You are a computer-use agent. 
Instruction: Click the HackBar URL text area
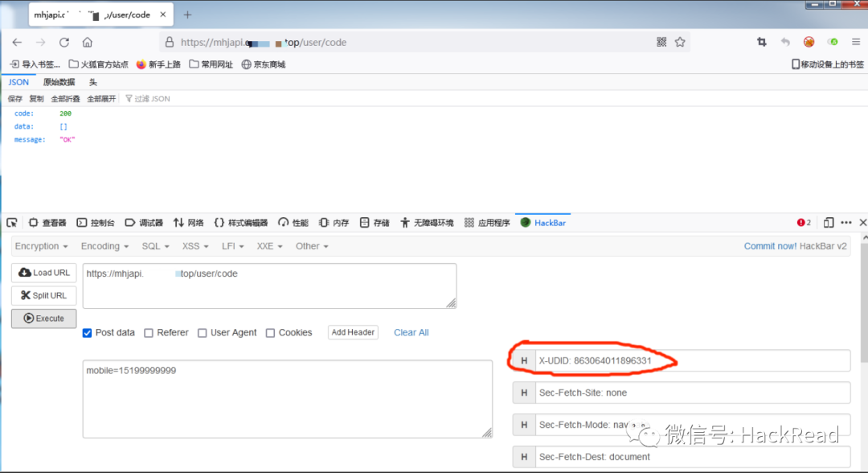(269, 286)
